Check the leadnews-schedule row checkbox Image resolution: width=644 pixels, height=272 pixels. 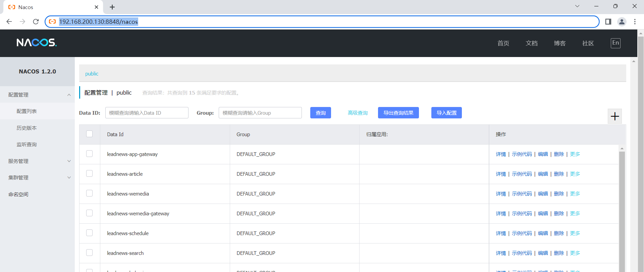89,233
